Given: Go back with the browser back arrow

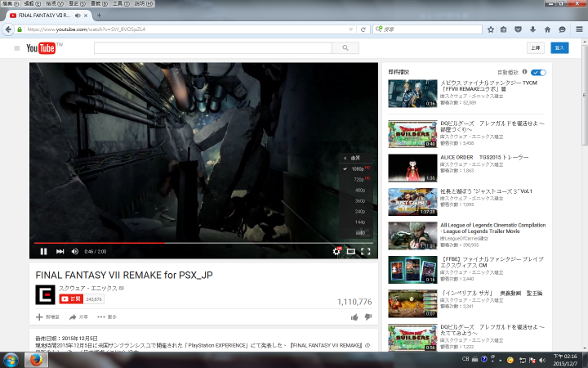Looking at the screenshot, I should pos(8,29).
